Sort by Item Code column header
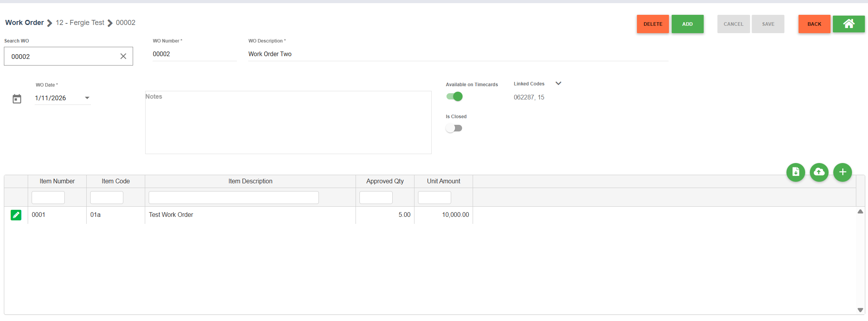This screenshot has width=868, height=321. point(116,181)
